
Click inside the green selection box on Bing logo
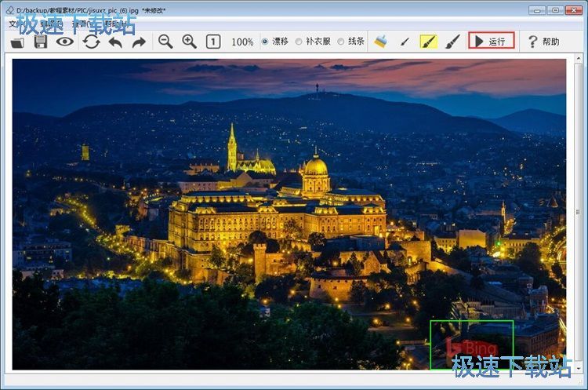[471, 344]
